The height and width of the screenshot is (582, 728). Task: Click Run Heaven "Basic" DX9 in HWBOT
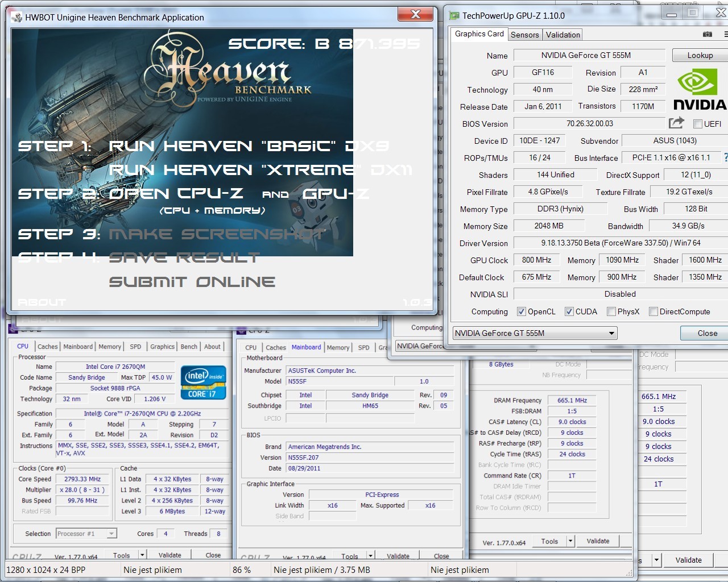(249, 146)
